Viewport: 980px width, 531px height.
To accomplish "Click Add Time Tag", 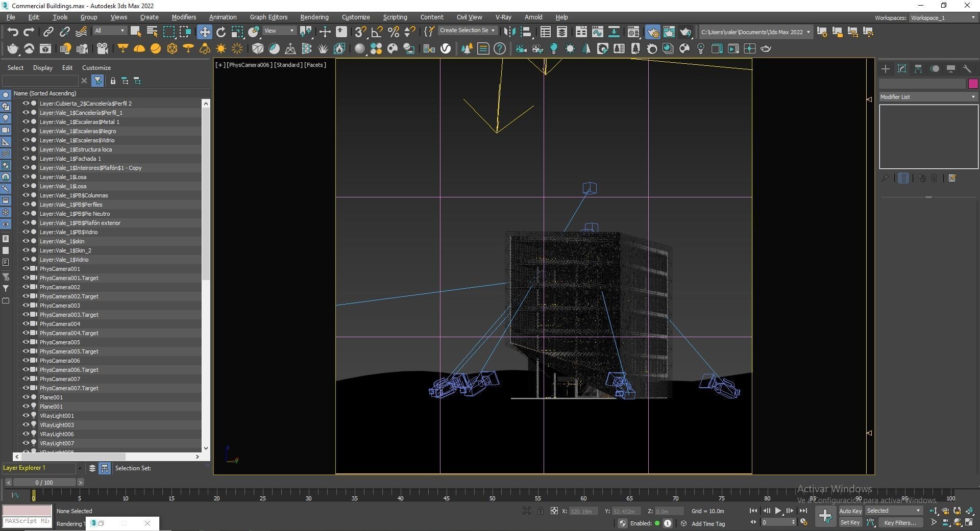I will tap(708, 524).
